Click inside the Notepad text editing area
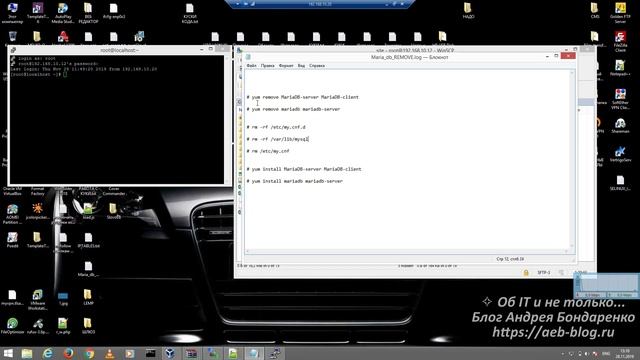The height and width of the screenshot is (360, 640). coord(407,159)
